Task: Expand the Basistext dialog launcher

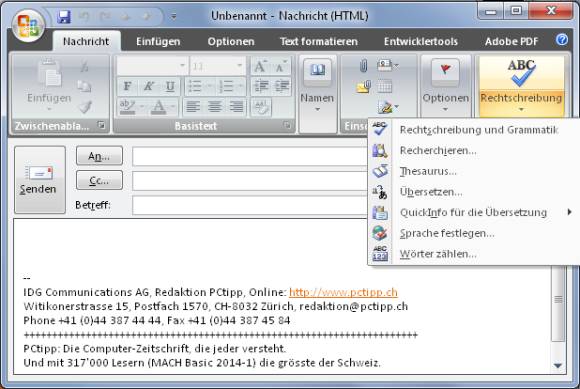Action: 287,125
